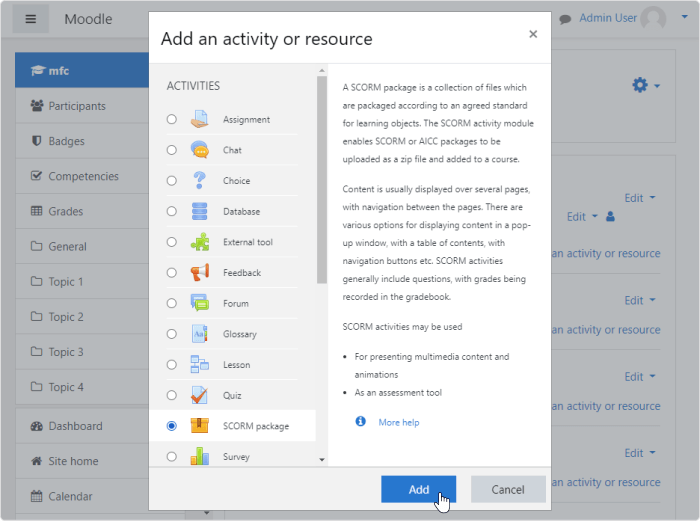
Task: Click the SCORM package box icon
Action: click(x=199, y=426)
